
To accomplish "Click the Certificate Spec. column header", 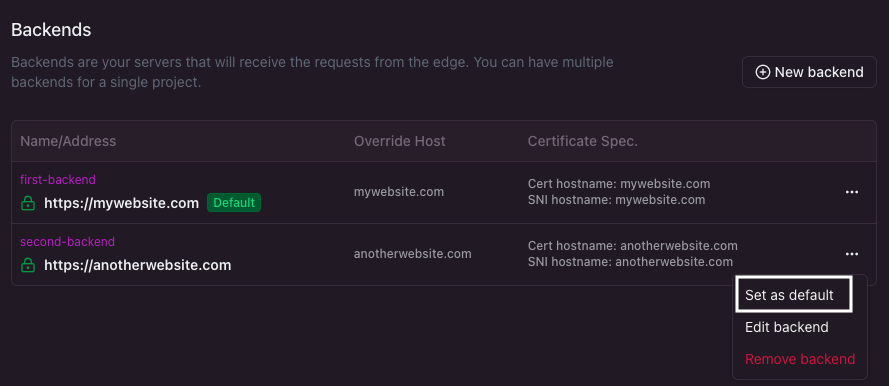I will point(583,141).
